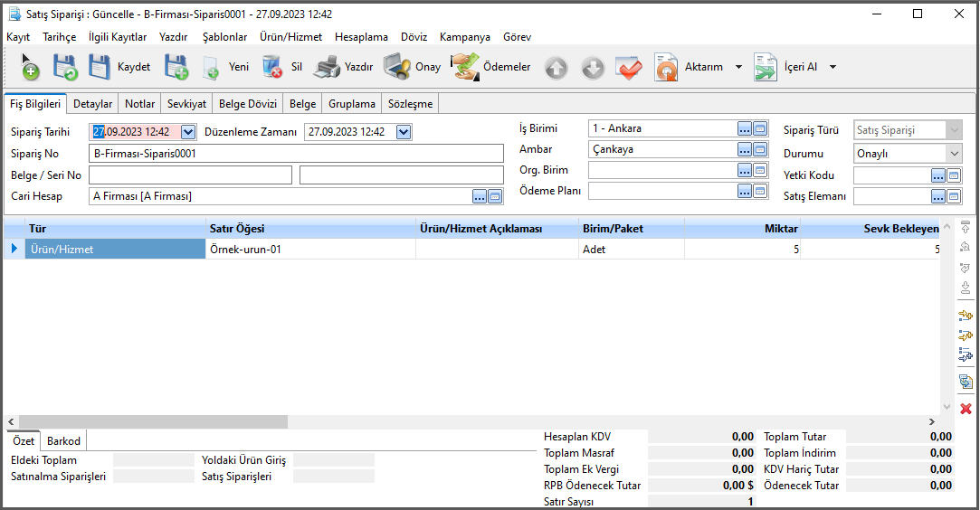
Task: Click the Sipariş No input field
Action: pyautogui.click(x=296, y=154)
